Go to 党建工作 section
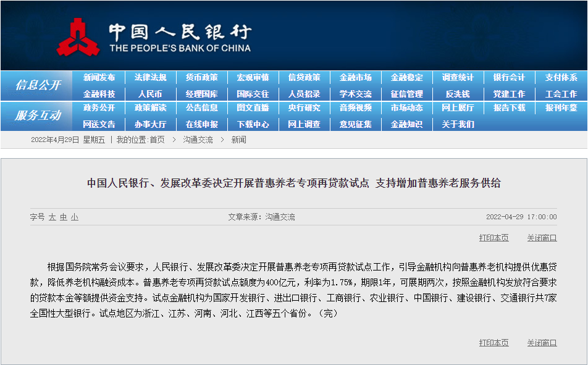Viewport: 588px width, 365px height. click(x=509, y=94)
